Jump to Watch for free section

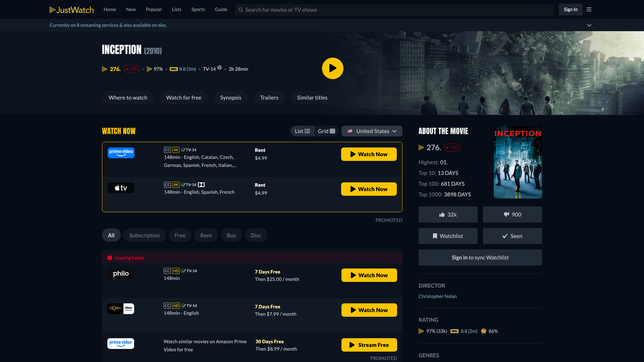coord(184,98)
